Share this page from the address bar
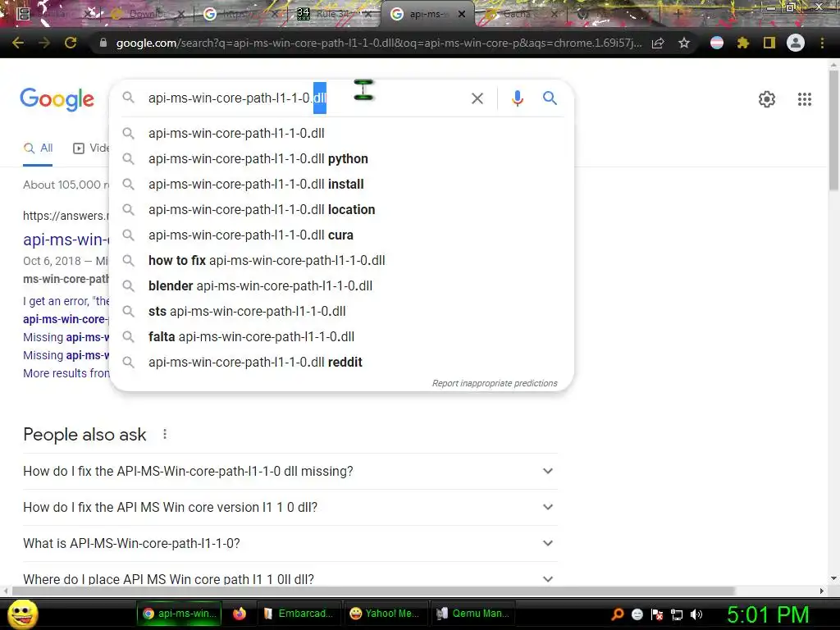The width and height of the screenshot is (840, 630). tap(658, 43)
